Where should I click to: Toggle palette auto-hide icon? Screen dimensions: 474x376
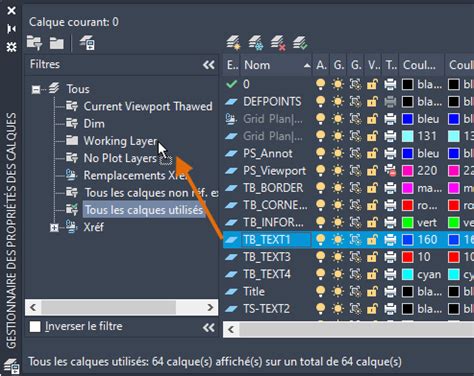11,29
